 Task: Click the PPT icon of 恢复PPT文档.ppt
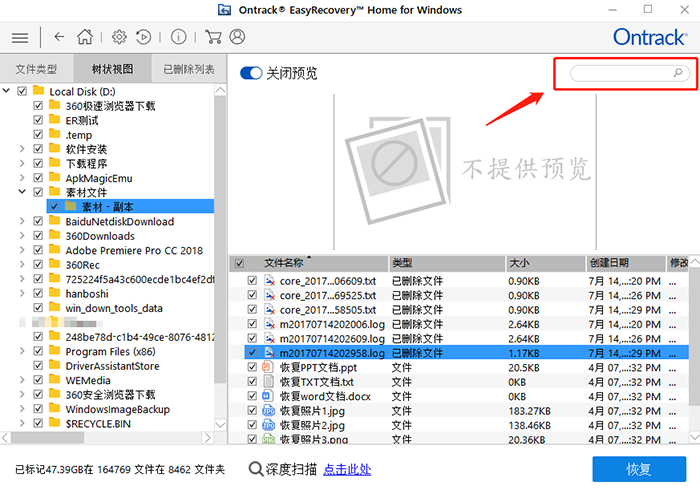pos(267,367)
